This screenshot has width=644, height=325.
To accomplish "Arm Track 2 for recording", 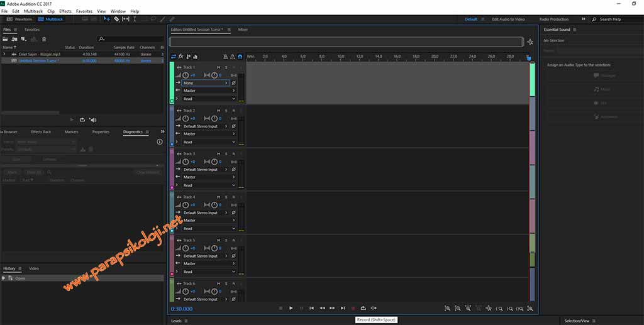I will [x=234, y=111].
